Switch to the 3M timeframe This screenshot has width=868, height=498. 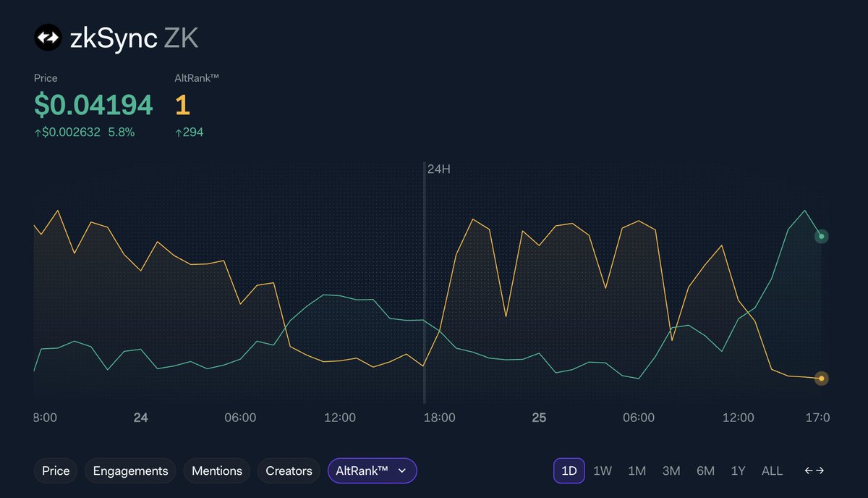point(671,470)
